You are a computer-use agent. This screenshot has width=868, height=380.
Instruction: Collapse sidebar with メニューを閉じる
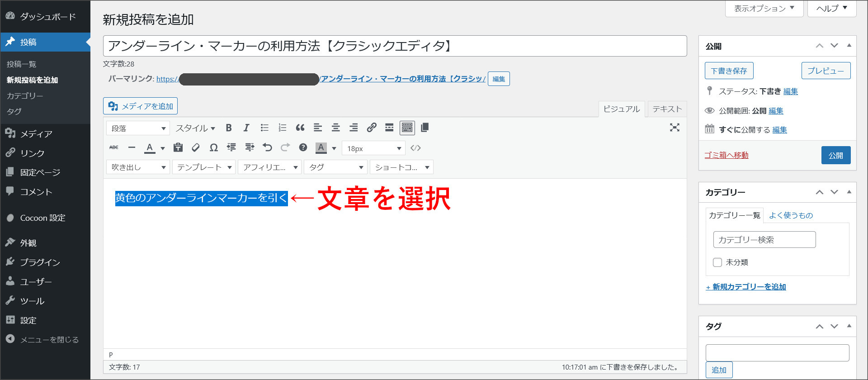coord(45,339)
